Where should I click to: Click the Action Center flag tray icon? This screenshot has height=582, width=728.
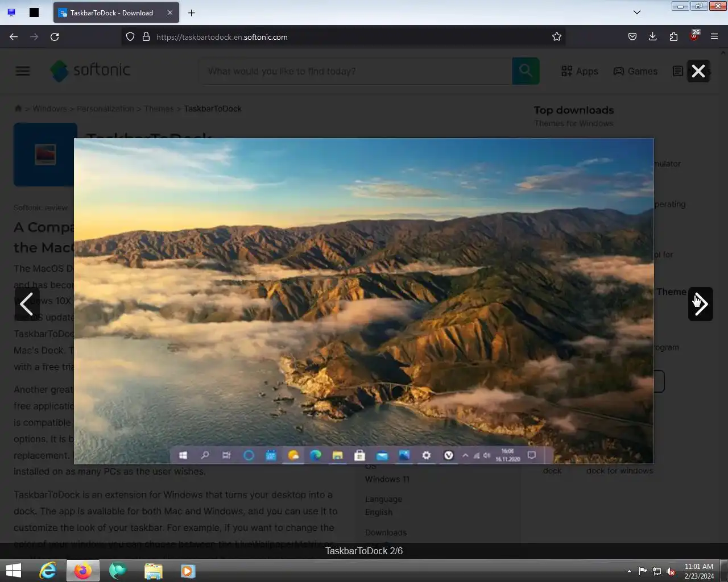coord(643,571)
